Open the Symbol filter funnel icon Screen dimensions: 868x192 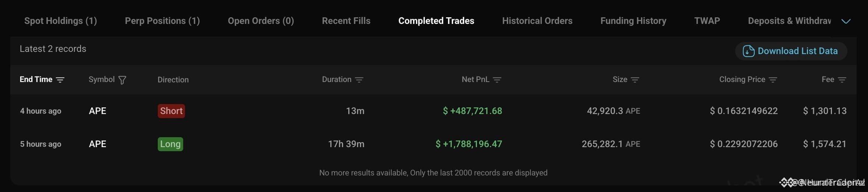pos(122,80)
